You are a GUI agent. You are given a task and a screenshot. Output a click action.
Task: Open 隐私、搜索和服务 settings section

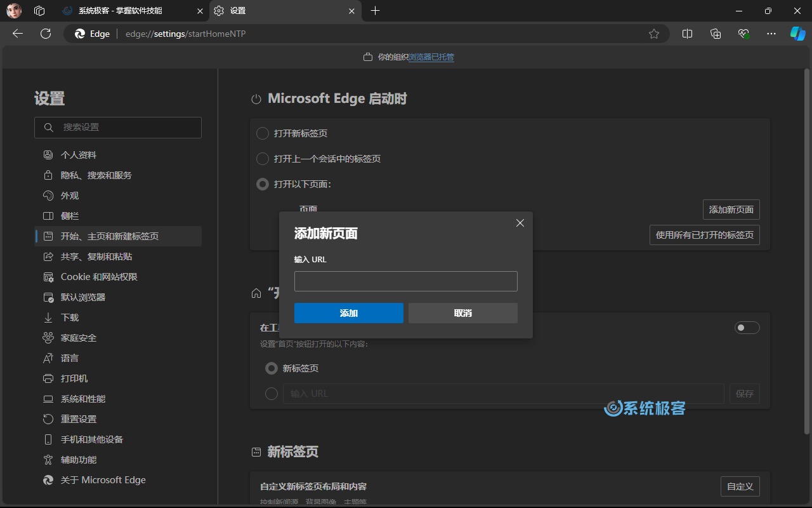tap(118, 175)
